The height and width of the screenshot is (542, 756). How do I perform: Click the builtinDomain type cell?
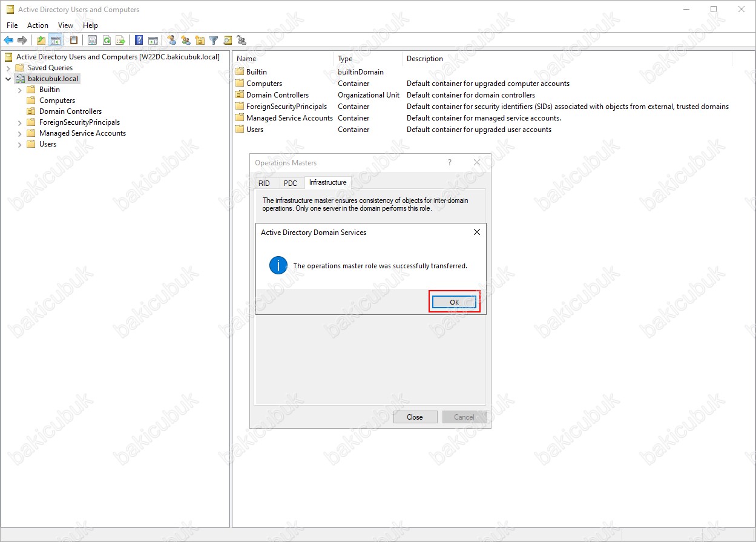click(361, 72)
